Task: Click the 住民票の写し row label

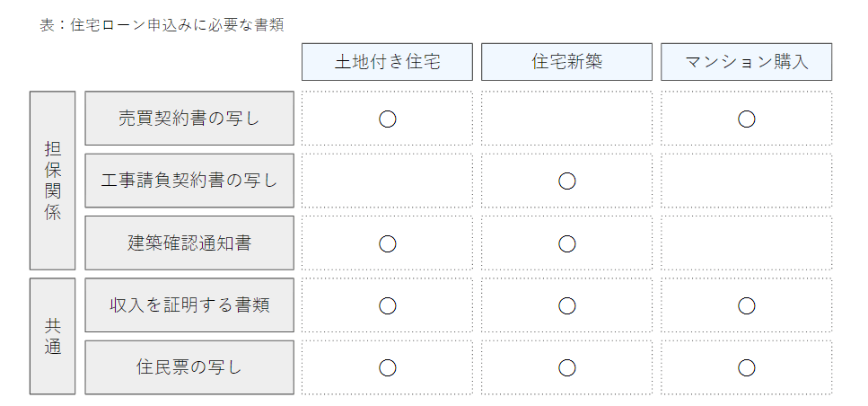Action: pos(189,367)
